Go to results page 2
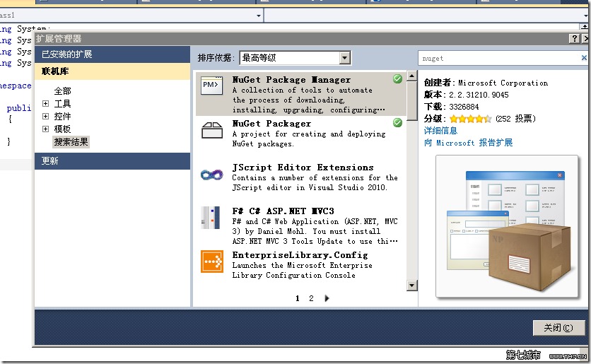 (311, 298)
